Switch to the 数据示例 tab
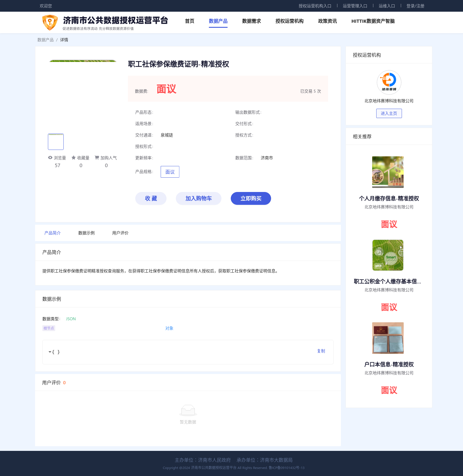463x476 pixels. (86, 233)
